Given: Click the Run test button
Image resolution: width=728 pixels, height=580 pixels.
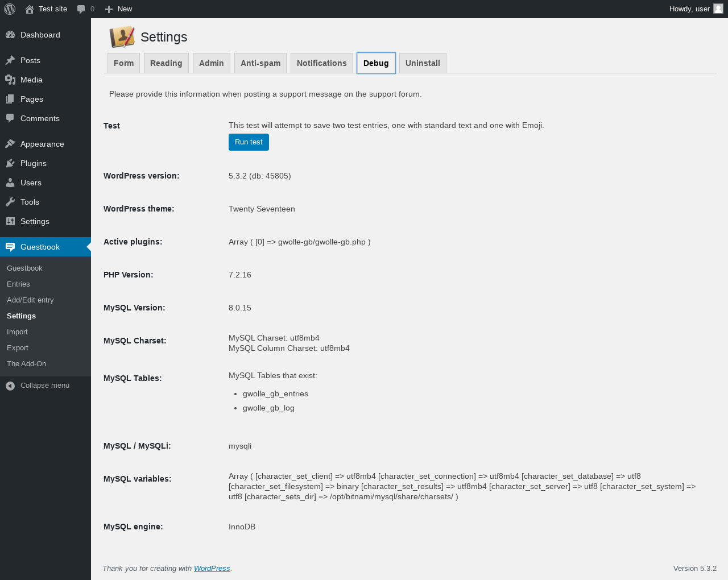Looking at the screenshot, I should coord(249,142).
